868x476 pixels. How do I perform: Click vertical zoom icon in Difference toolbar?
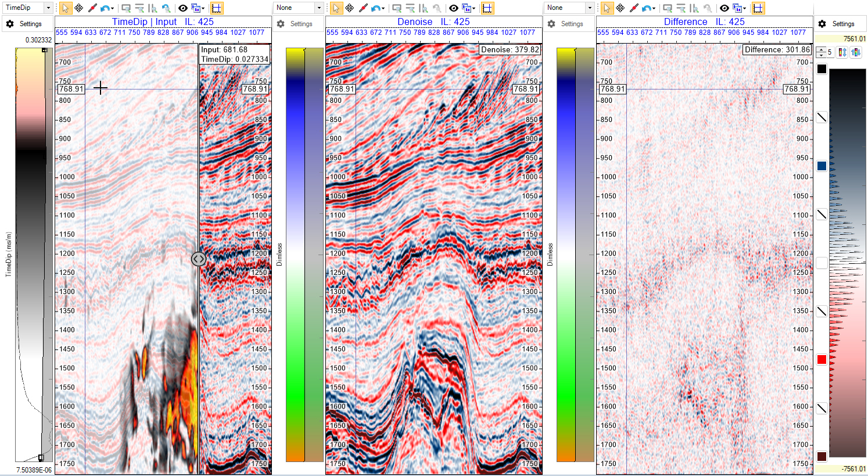pyautogui.click(x=694, y=8)
